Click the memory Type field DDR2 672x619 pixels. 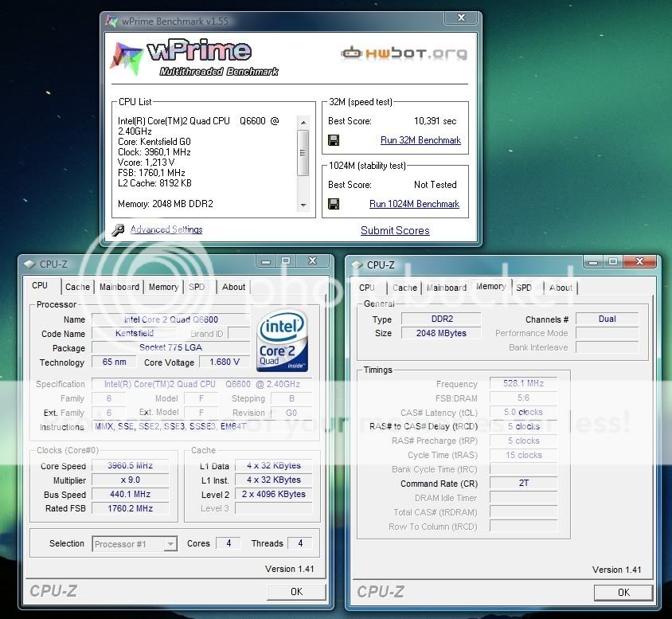tap(441, 319)
